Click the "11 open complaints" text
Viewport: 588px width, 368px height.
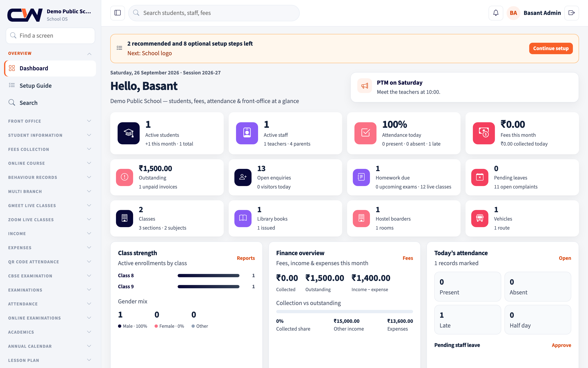(516, 187)
